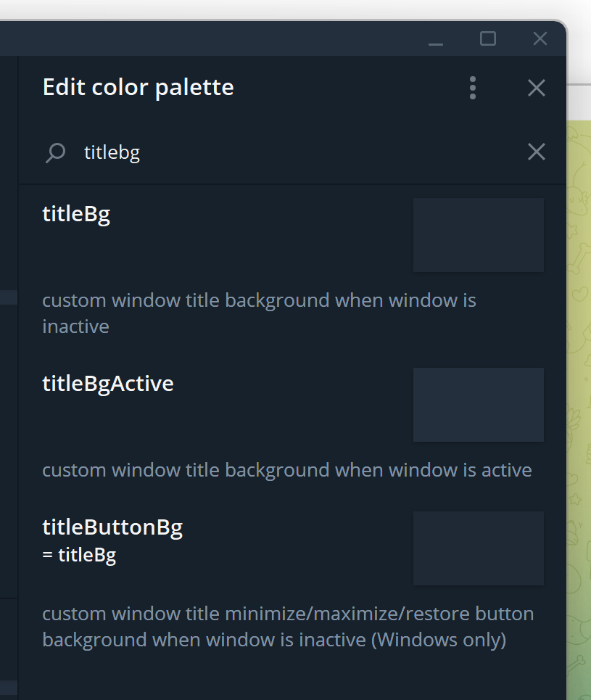Click the search input field
Viewport: 591px width, 700px height.
[218, 152]
